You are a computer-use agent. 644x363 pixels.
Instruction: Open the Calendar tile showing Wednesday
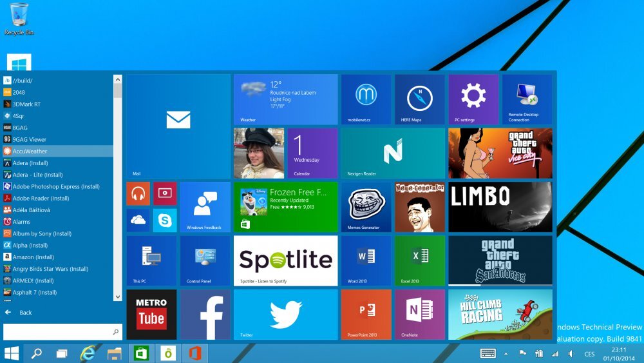312,153
